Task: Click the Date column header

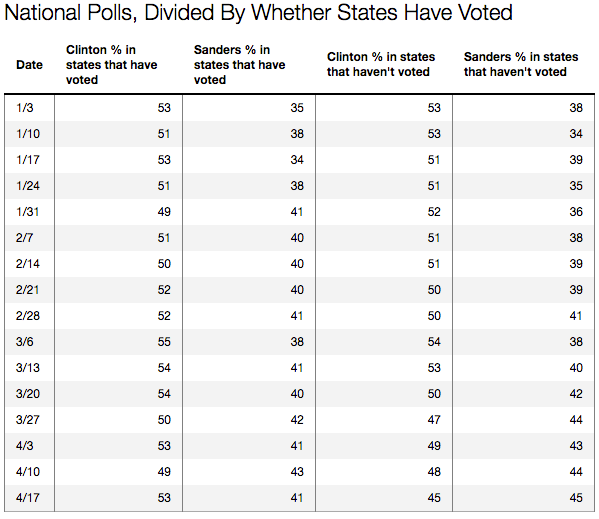Action: (x=29, y=65)
